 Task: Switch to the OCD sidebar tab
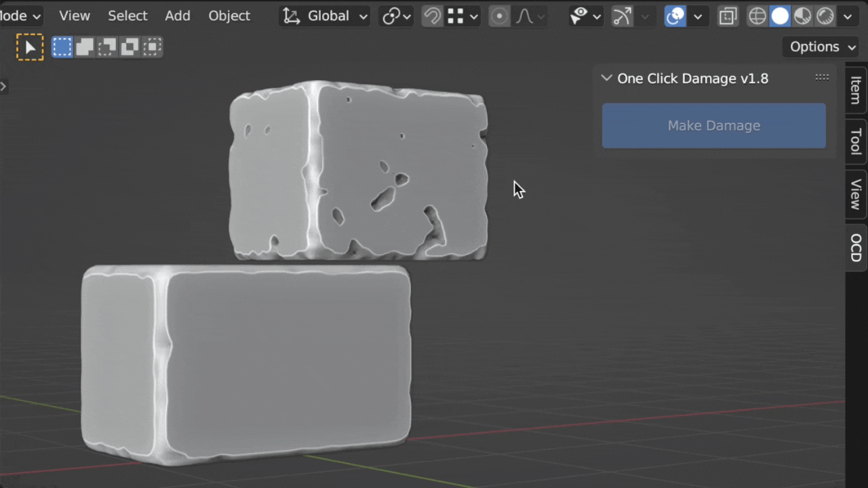(x=856, y=247)
